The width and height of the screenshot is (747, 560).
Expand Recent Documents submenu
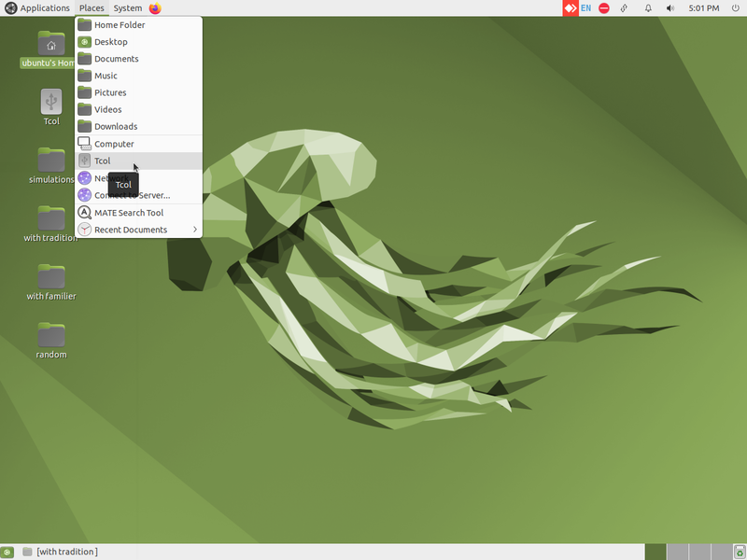138,230
